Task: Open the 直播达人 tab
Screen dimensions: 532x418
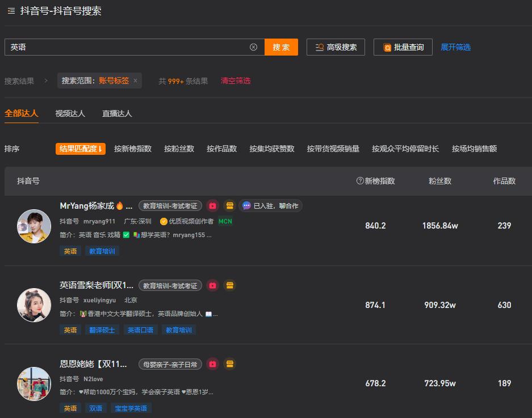Action: click(x=116, y=113)
